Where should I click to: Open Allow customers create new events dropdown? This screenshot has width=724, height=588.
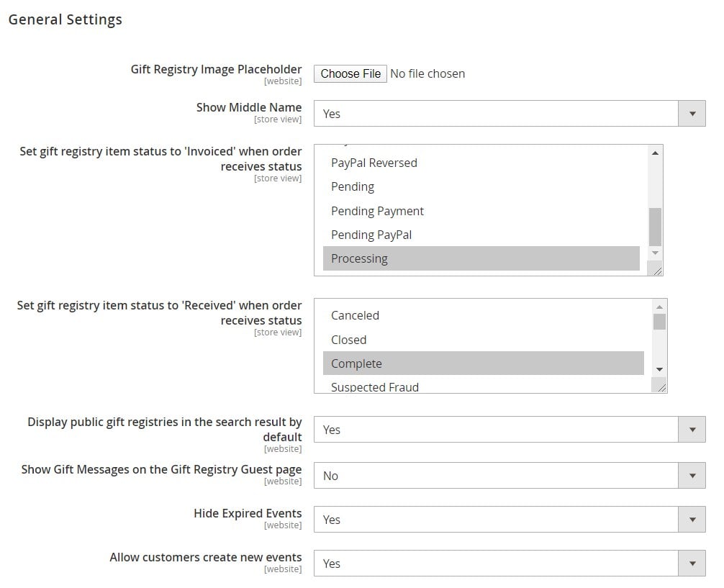tap(510, 564)
